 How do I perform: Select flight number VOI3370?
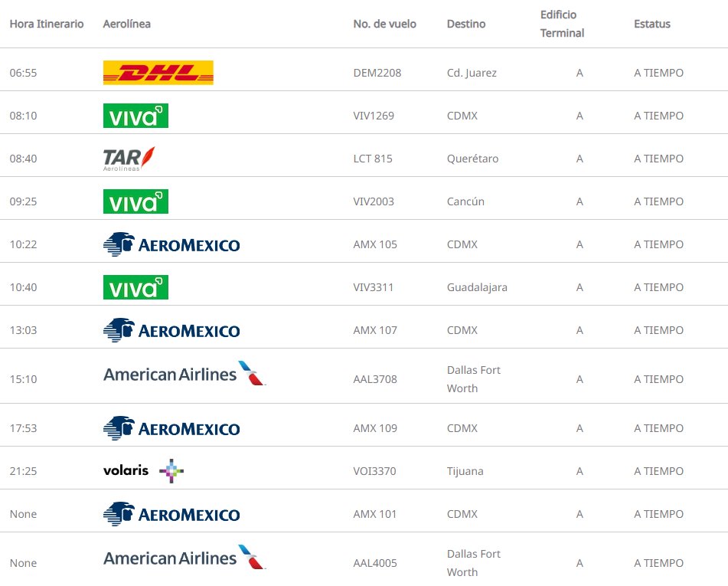375,471
